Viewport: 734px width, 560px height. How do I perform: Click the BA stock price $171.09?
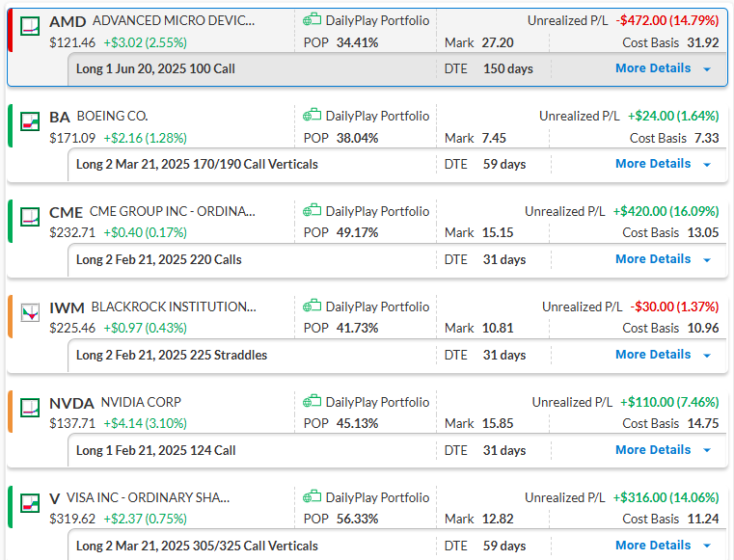tap(72, 138)
